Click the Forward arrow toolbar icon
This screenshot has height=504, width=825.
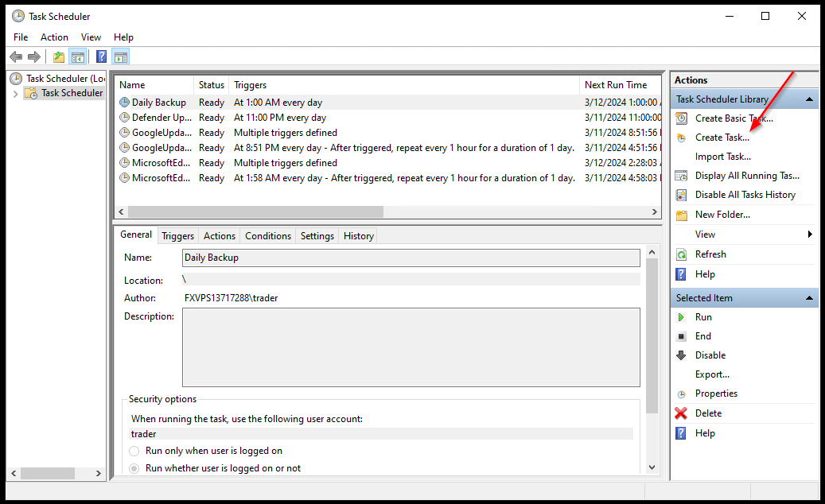(34, 56)
